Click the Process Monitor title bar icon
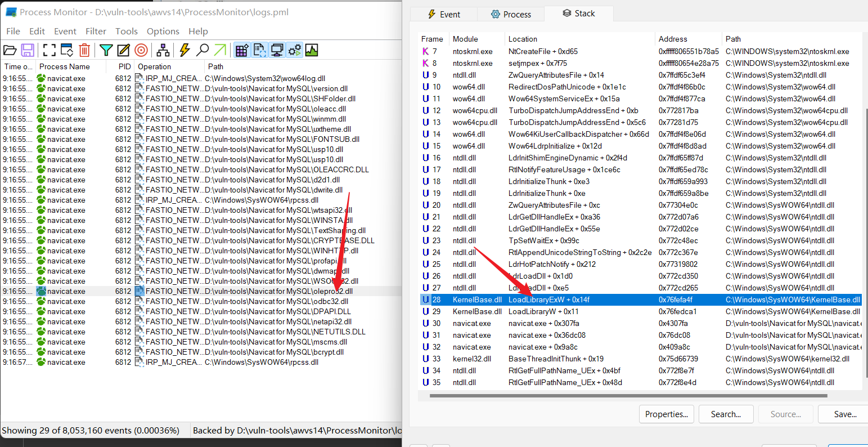Screen dimensions: 868x447 (x=11, y=12)
